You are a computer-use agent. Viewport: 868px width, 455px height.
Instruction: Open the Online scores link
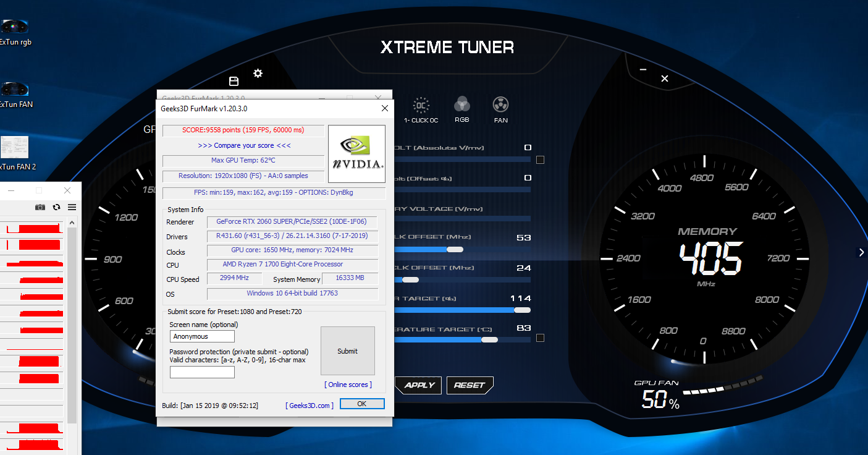(348, 385)
